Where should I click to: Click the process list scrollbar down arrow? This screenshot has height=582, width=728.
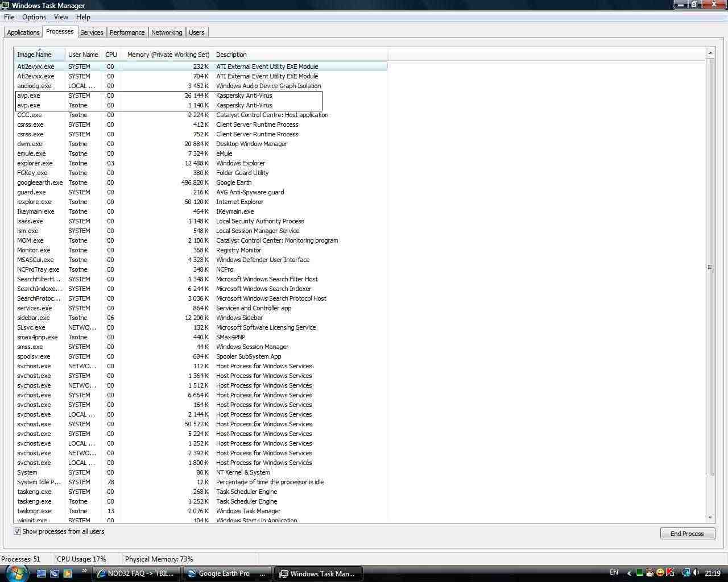tap(710, 517)
